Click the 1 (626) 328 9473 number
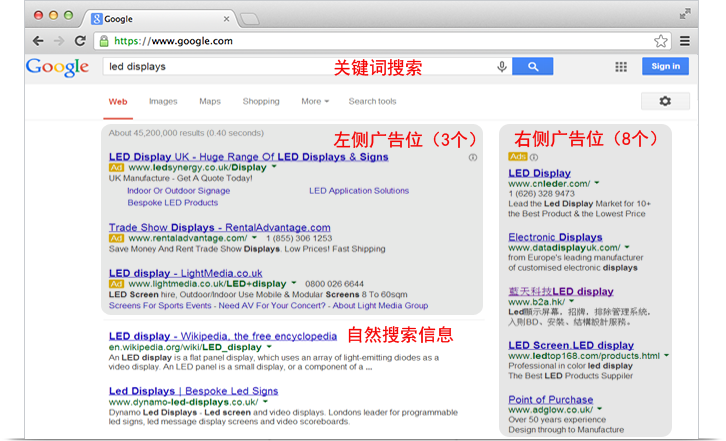 pos(541,194)
